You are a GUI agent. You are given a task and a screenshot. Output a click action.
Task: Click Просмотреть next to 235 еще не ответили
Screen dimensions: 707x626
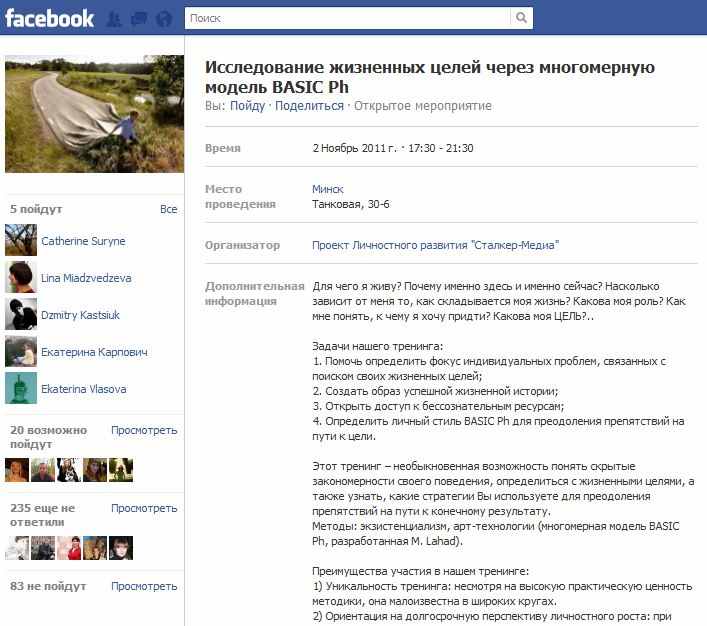144,508
